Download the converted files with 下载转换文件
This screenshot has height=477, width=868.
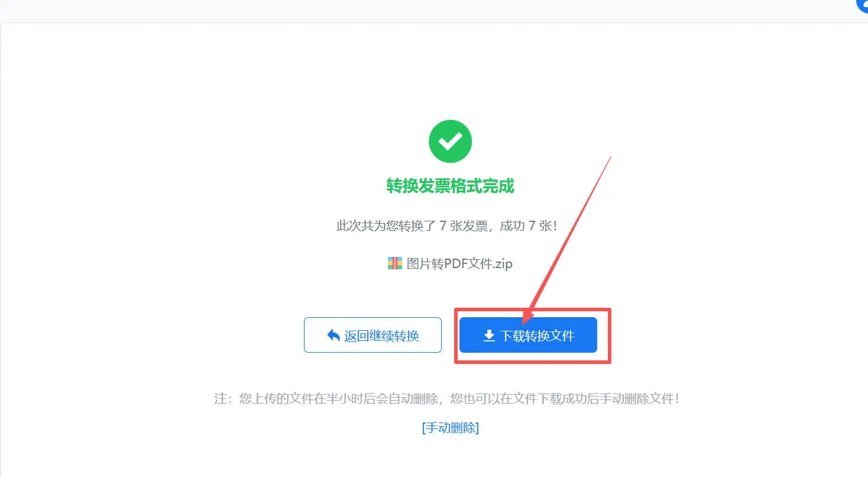pos(528,336)
